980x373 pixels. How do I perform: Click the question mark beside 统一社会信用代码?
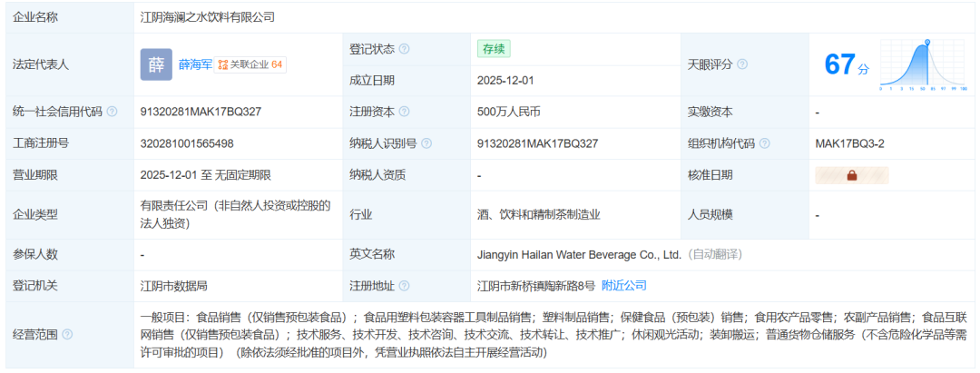tap(112, 112)
